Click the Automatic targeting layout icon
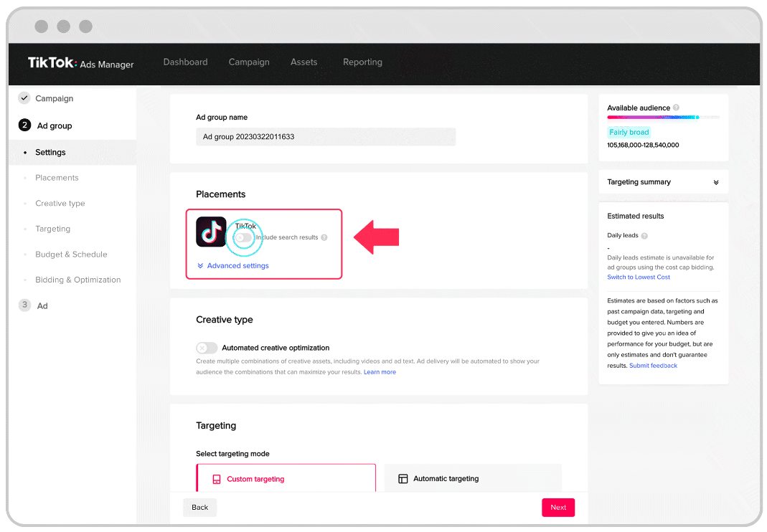 pyautogui.click(x=403, y=479)
